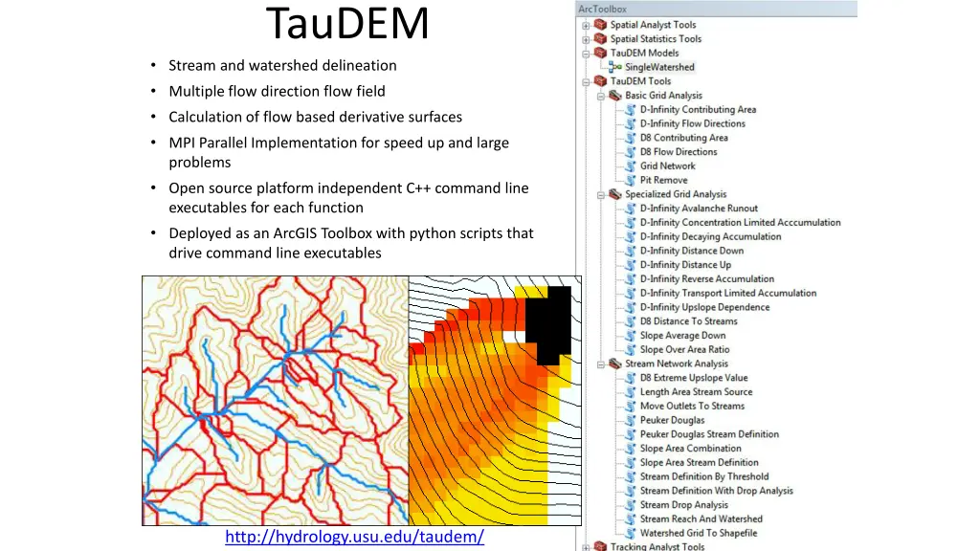Click the Tracking Analyst Tools toolbox icon
The height and width of the screenshot is (551, 980).
[x=601, y=546]
